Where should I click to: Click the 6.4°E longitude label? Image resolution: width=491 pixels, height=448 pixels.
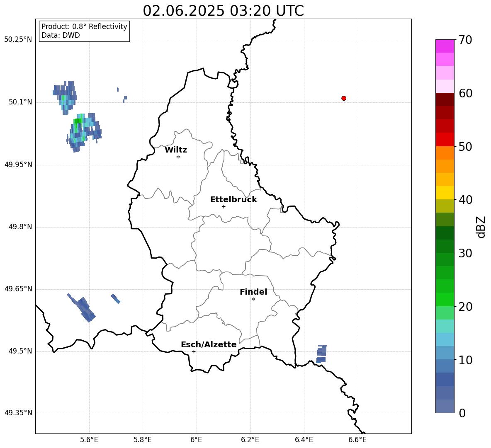(x=304, y=440)
